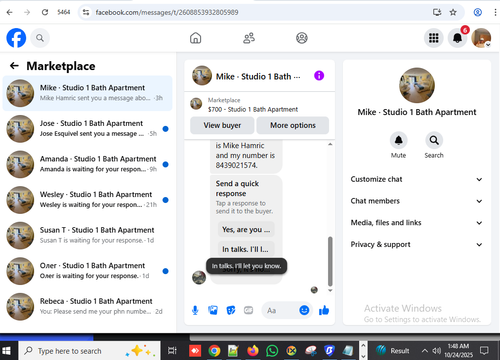Send quick response 'In talks. I'll l...'
This screenshot has height=360, width=500.
246,249
